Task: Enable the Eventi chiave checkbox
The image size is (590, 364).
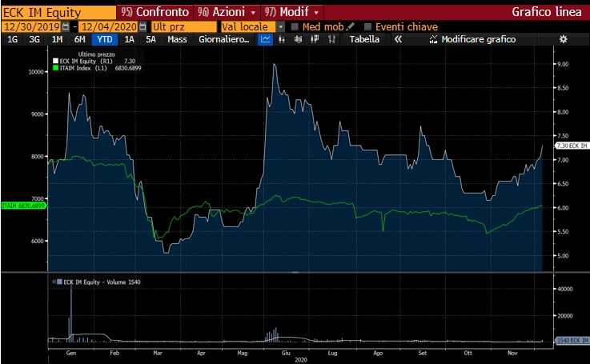Action: (367, 26)
